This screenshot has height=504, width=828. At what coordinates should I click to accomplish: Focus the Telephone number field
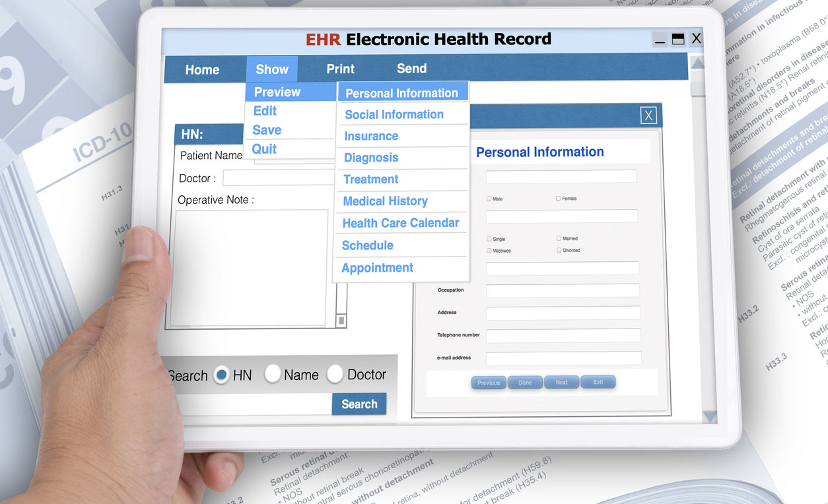tap(564, 336)
